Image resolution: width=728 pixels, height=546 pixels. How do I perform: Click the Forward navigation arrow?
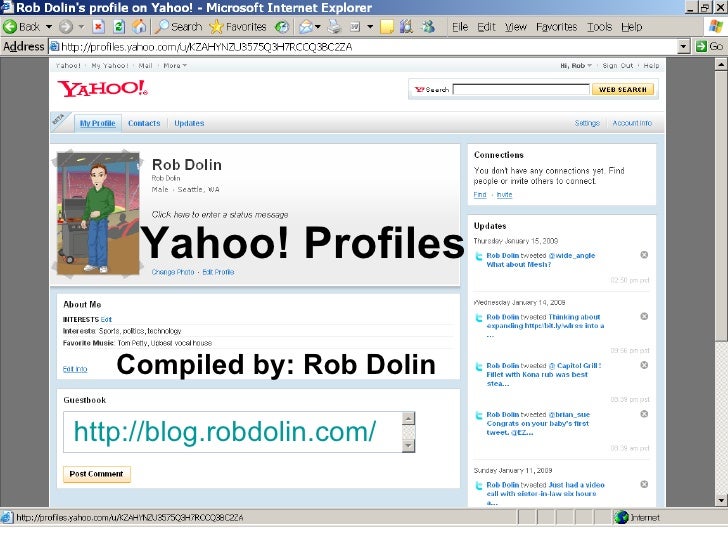click(66, 27)
